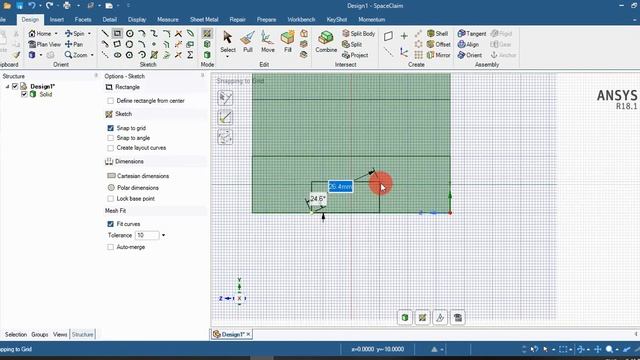This screenshot has width=640, height=360.
Task: Activate Sketch Mode icon
Action: 207,33
